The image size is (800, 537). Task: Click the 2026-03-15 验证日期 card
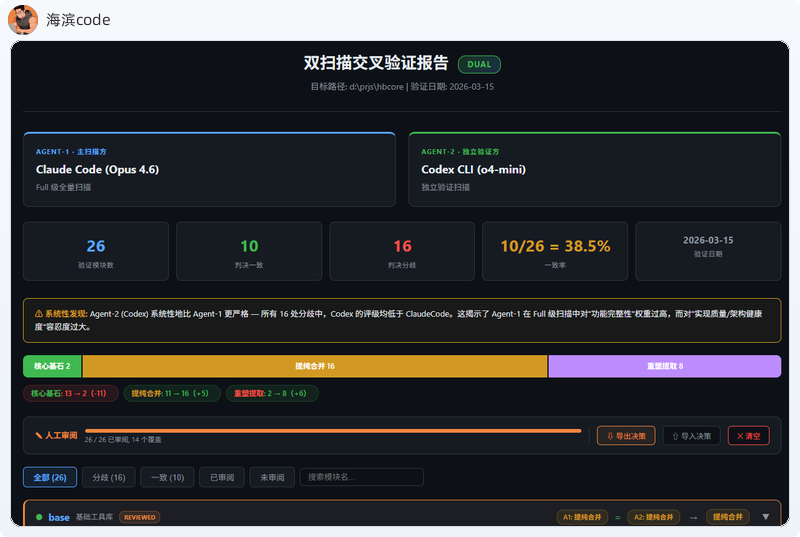click(x=708, y=251)
